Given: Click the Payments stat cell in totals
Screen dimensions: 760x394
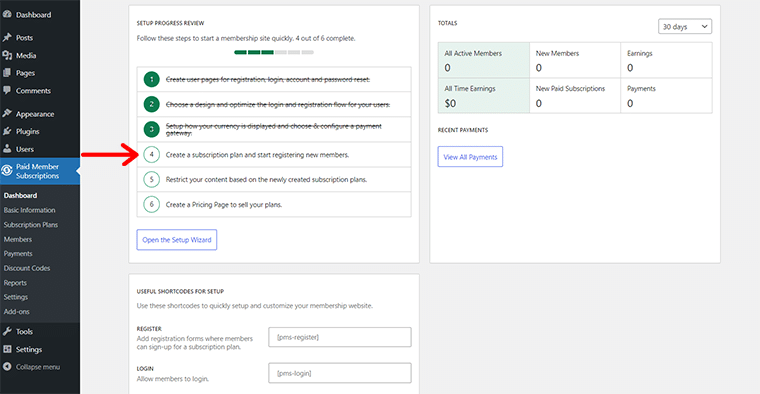Looking at the screenshot, I should [666, 95].
